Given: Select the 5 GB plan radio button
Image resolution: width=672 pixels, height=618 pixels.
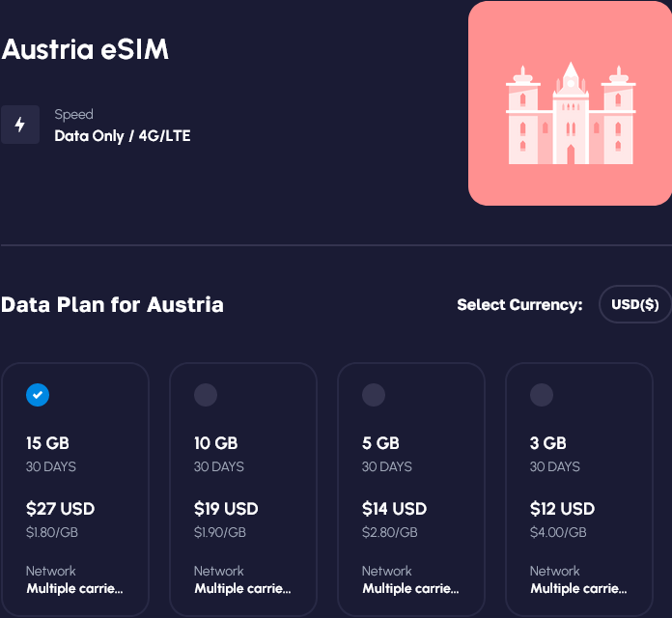Looking at the screenshot, I should [x=374, y=394].
